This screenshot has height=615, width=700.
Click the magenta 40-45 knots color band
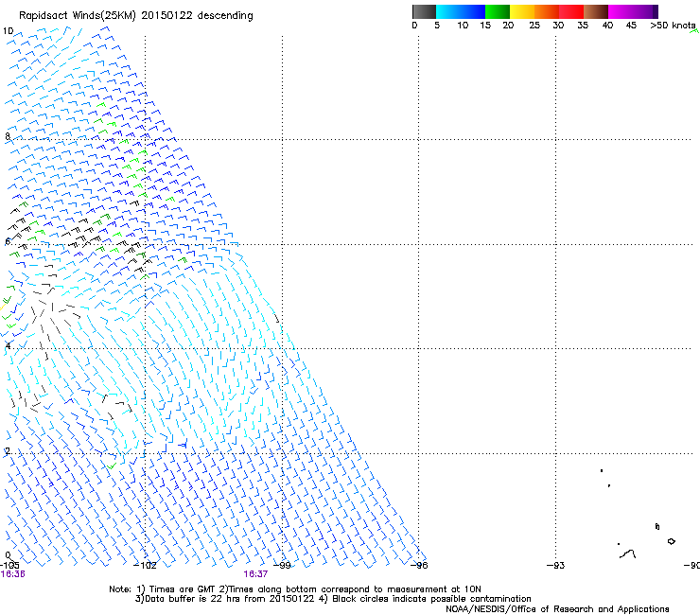click(621, 11)
